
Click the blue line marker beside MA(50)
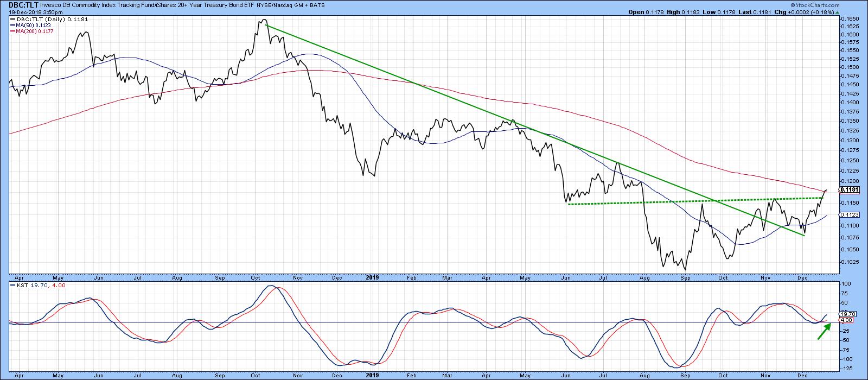12,25
